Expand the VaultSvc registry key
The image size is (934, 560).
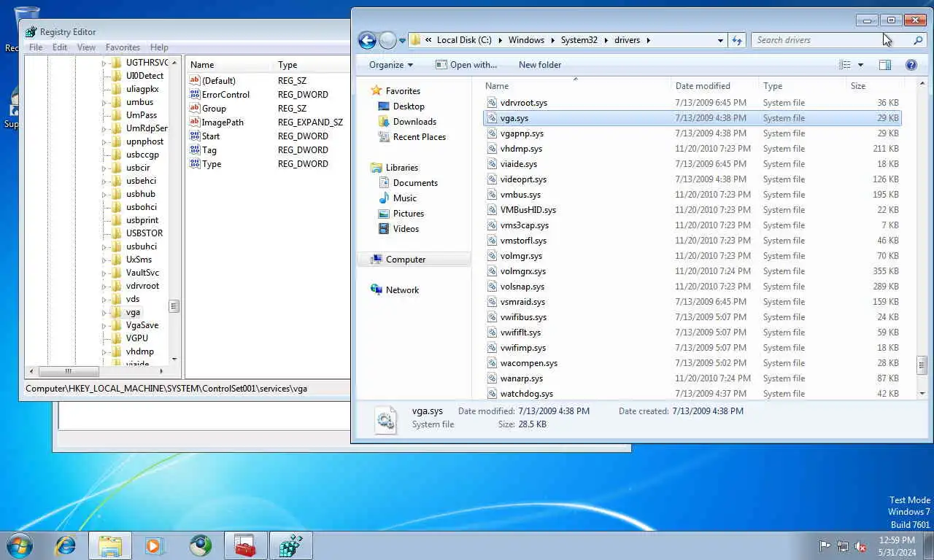click(x=104, y=273)
